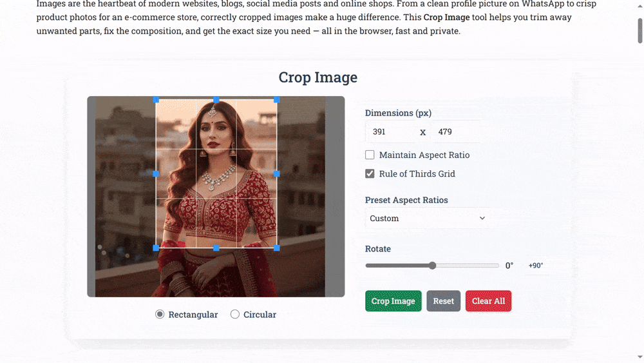Click the Preset Aspect Ratios label

(406, 201)
